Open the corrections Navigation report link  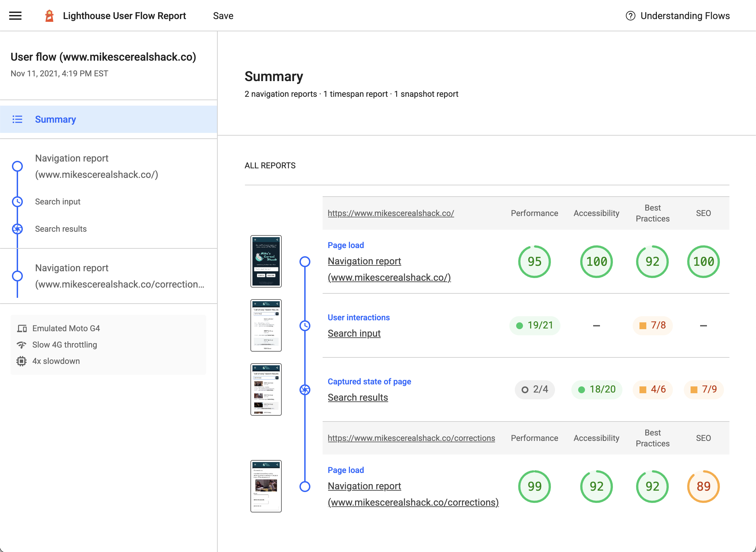pyautogui.click(x=413, y=494)
